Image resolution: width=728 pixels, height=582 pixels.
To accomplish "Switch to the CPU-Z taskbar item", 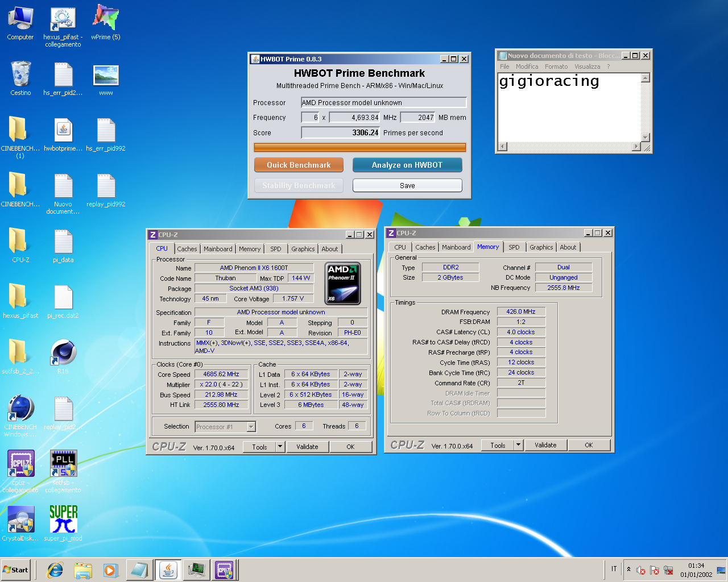I will tap(224, 570).
